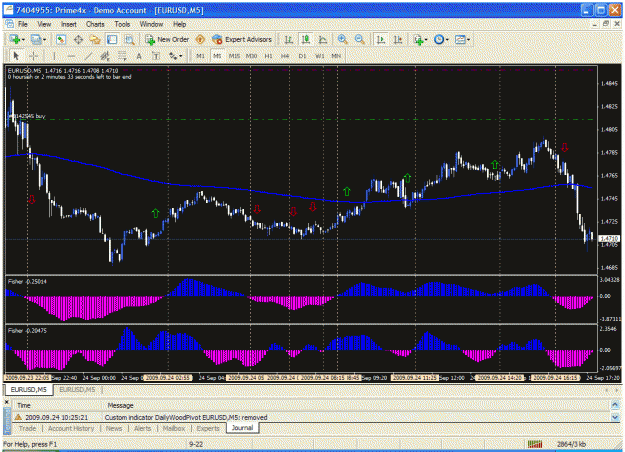Expand the Profiles dropdown arrow
This screenshot has width=625, height=452.
pos(44,40)
